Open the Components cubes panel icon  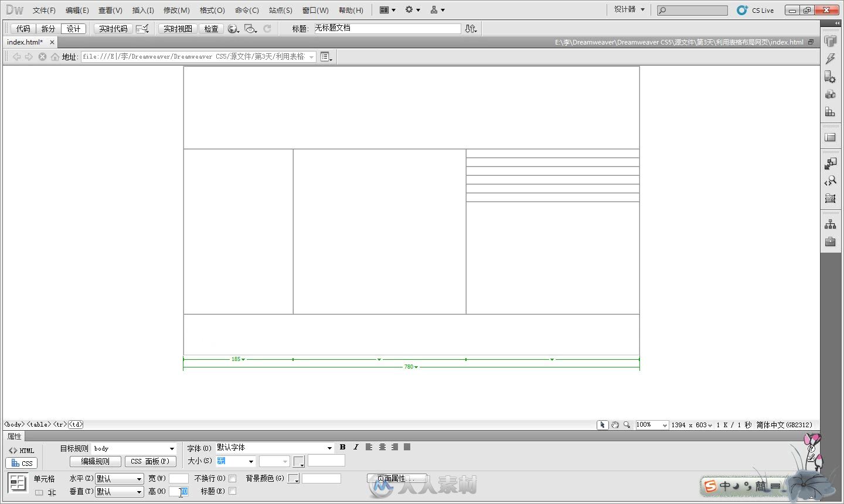click(x=830, y=94)
